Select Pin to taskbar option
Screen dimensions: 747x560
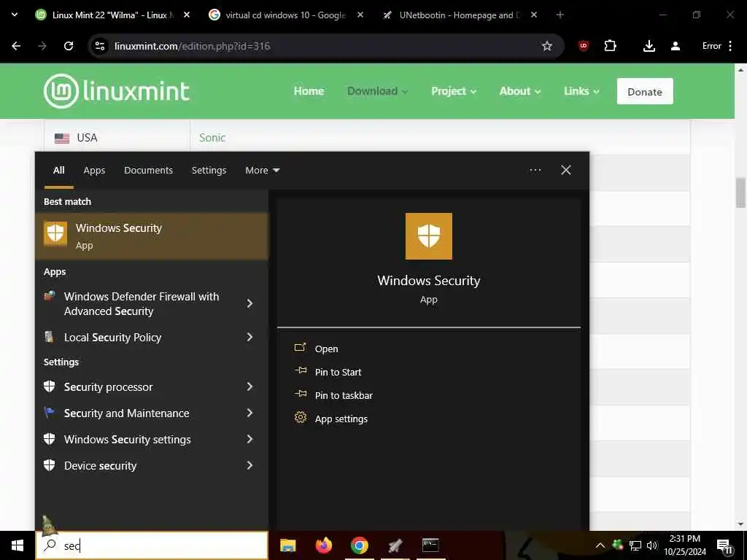point(344,396)
